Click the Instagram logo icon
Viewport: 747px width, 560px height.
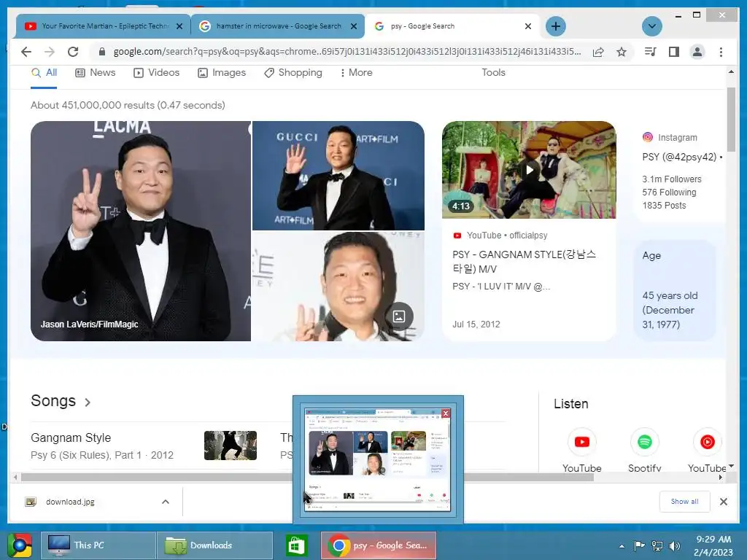648,137
